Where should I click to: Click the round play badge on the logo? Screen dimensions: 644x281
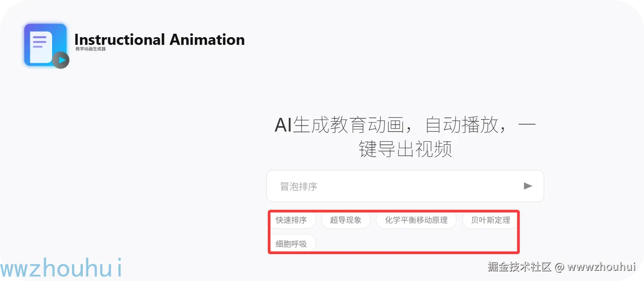click(61, 60)
